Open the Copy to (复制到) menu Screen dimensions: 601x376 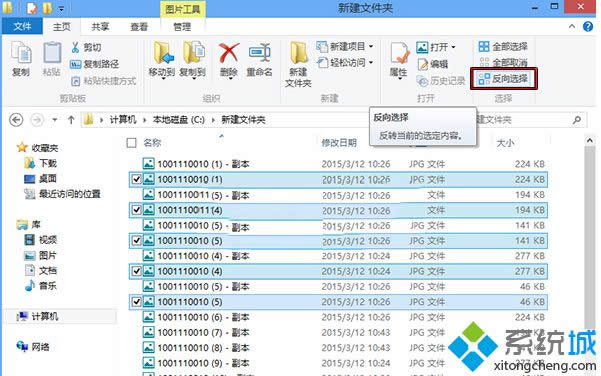tap(193, 60)
